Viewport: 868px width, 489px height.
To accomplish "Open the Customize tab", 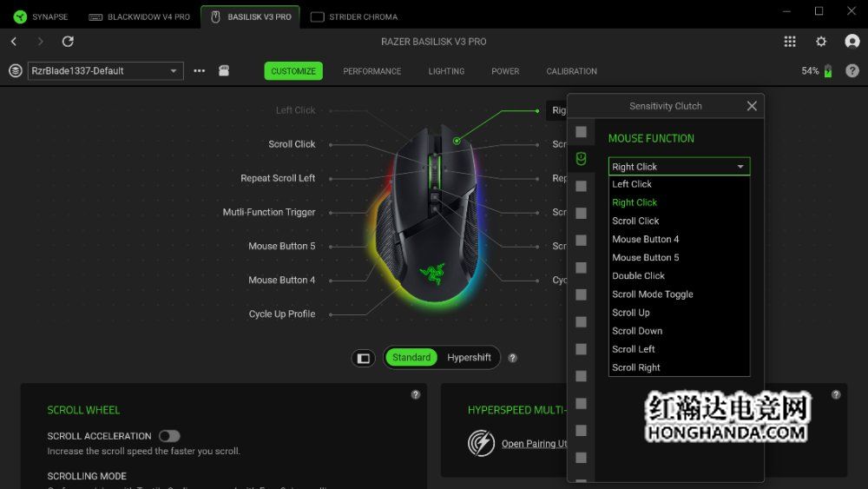I will (293, 71).
